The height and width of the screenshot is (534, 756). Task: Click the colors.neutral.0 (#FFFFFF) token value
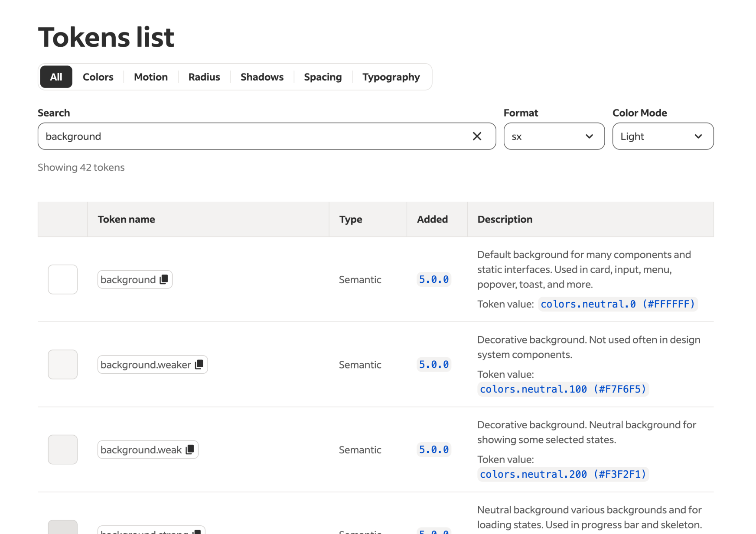coord(618,304)
